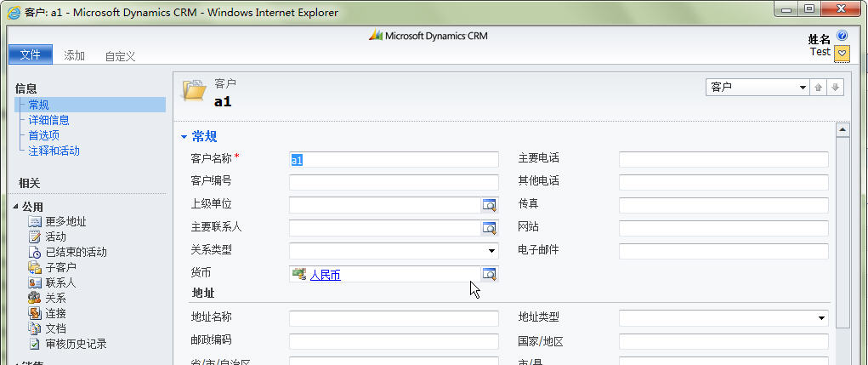Click the 主要电话 input field
The image size is (868, 365).
pyautogui.click(x=723, y=159)
